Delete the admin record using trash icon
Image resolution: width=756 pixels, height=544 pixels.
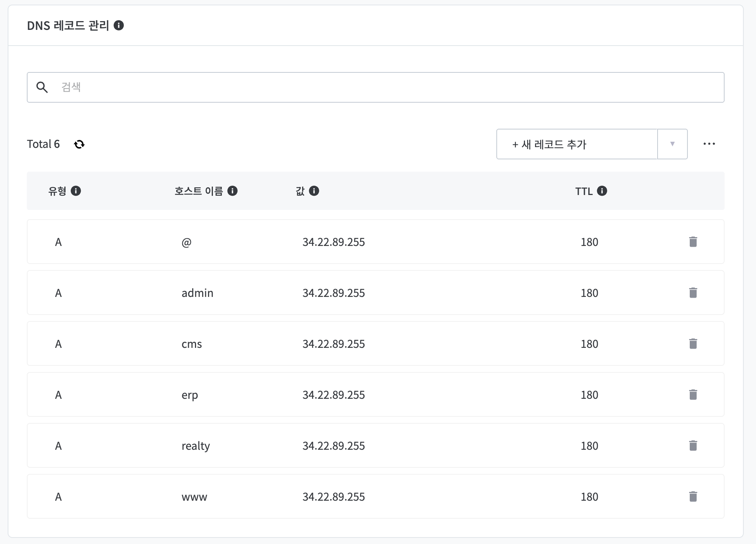(x=693, y=293)
